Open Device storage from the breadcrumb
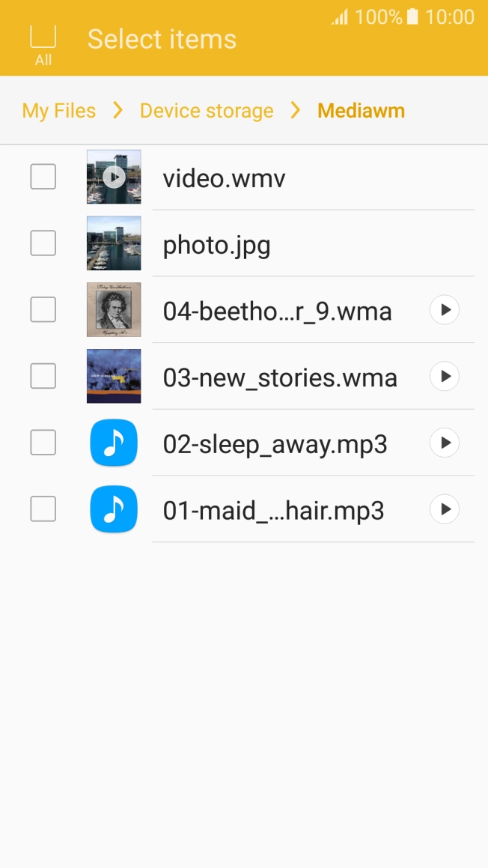The width and height of the screenshot is (488, 868). (207, 110)
